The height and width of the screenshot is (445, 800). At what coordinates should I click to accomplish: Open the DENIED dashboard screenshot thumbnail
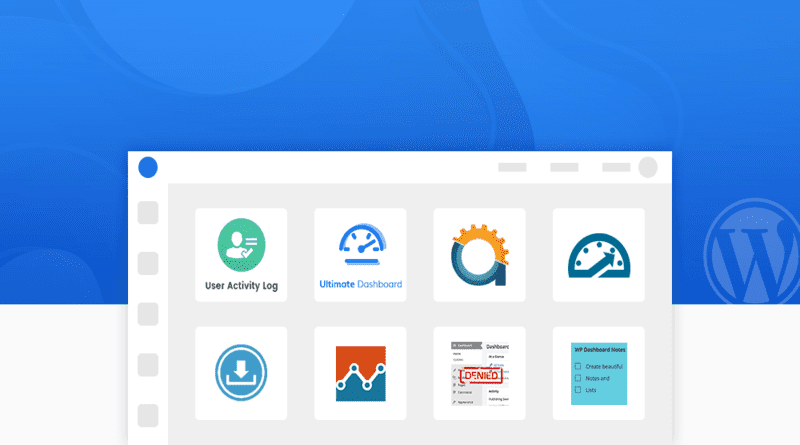(x=480, y=374)
